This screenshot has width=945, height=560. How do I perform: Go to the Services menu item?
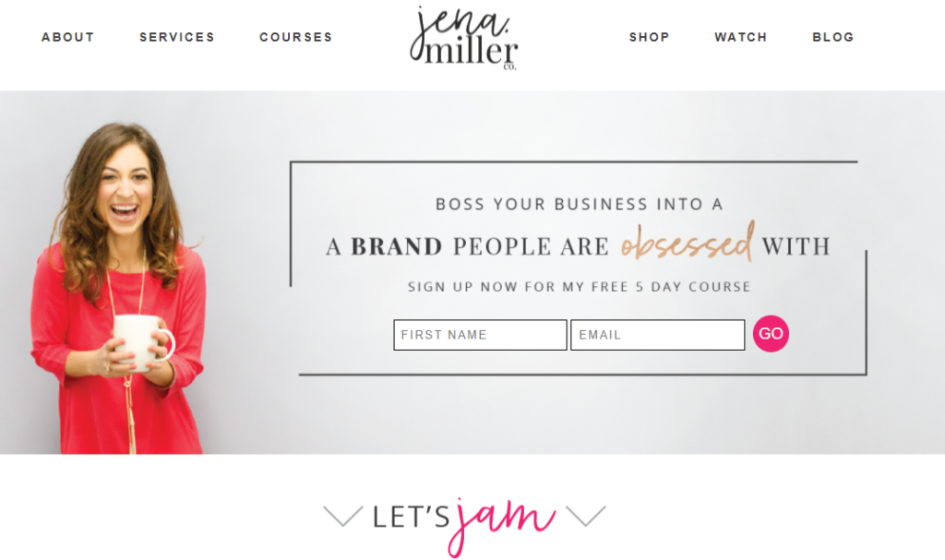click(x=177, y=38)
